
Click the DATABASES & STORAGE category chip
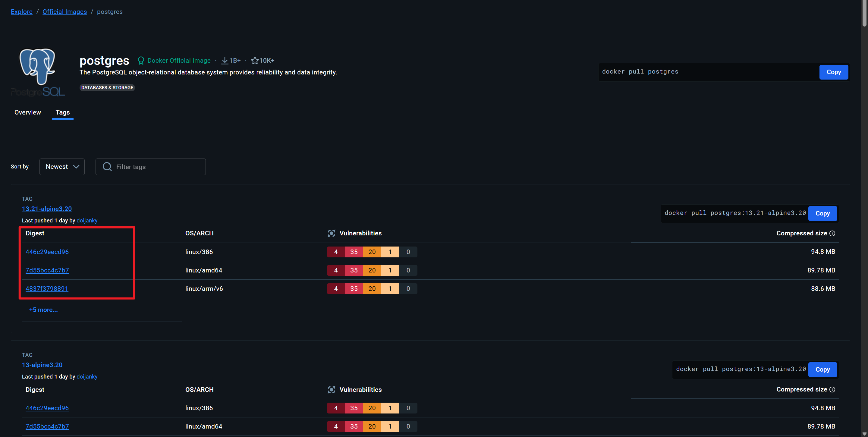pos(107,88)
